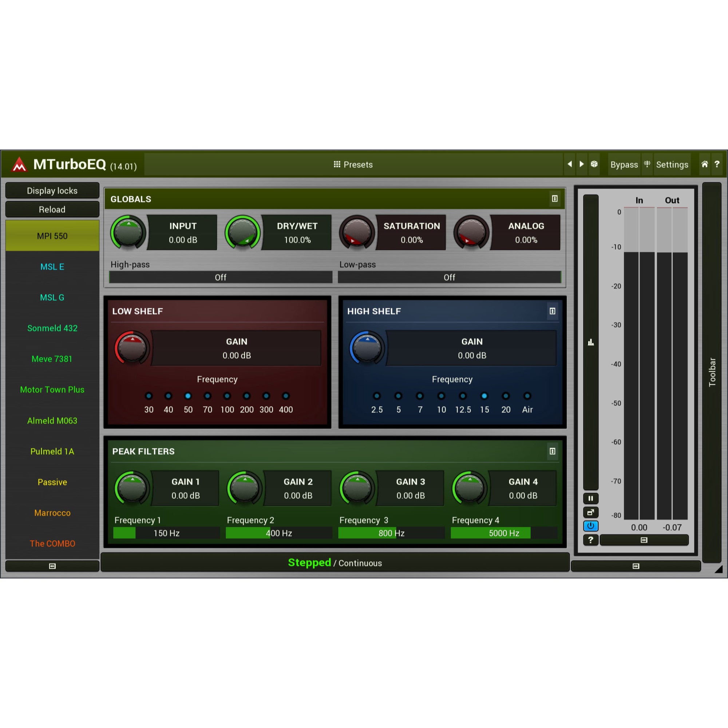
Task: Click the random preset dice icon
Action: point(594,164)
